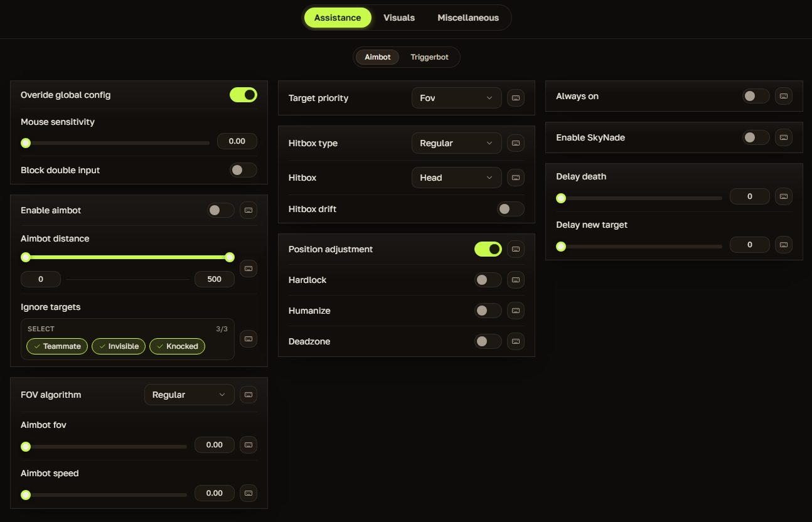Deselect Teammate ignore target chip
The height and width of the screenshot is (522, 812).
pyautogui.click(x=57, y=346)
